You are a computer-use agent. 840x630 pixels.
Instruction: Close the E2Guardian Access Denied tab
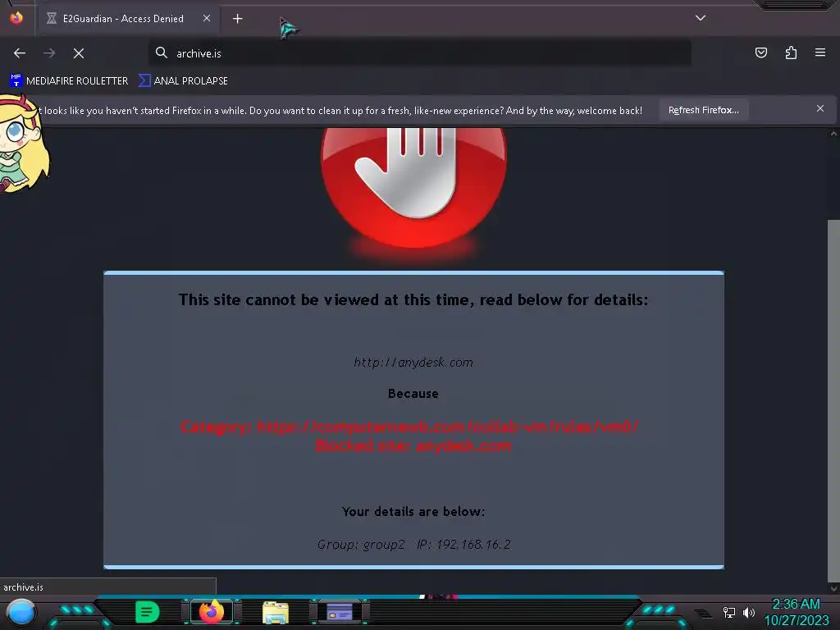tap(207, 18)
